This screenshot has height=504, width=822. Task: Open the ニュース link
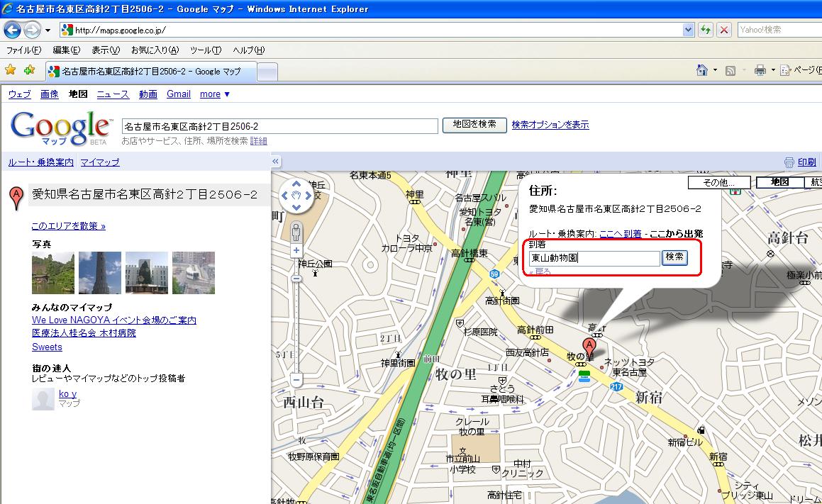point(113,94)
